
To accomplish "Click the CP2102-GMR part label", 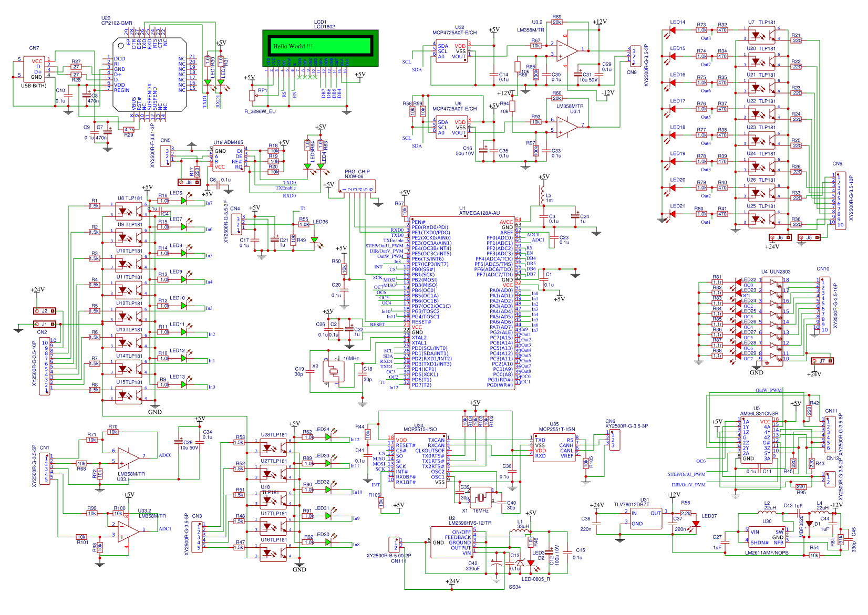I will coord(117,23).
